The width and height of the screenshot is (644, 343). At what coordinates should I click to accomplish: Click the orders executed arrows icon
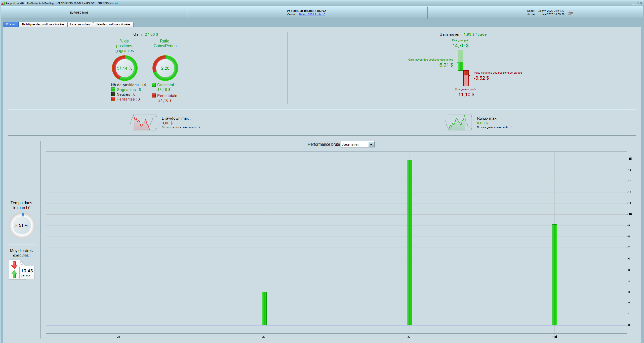15,270
